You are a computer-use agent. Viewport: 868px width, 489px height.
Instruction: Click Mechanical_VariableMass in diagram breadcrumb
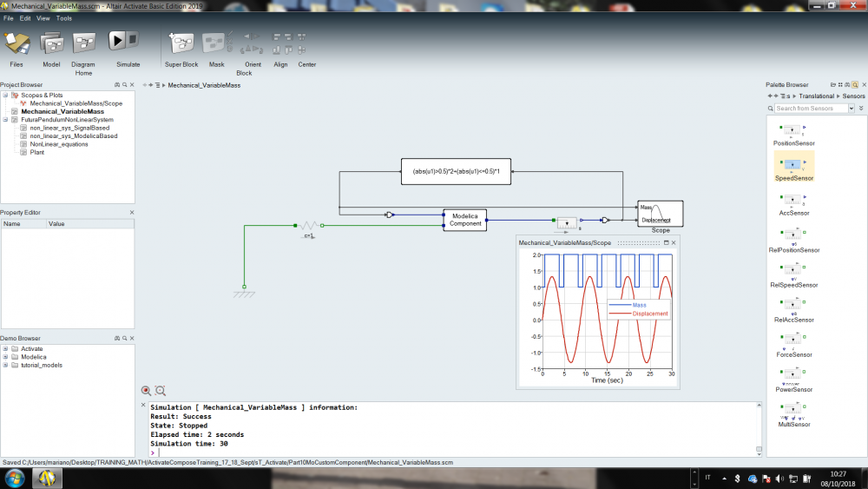coord(204,85)
